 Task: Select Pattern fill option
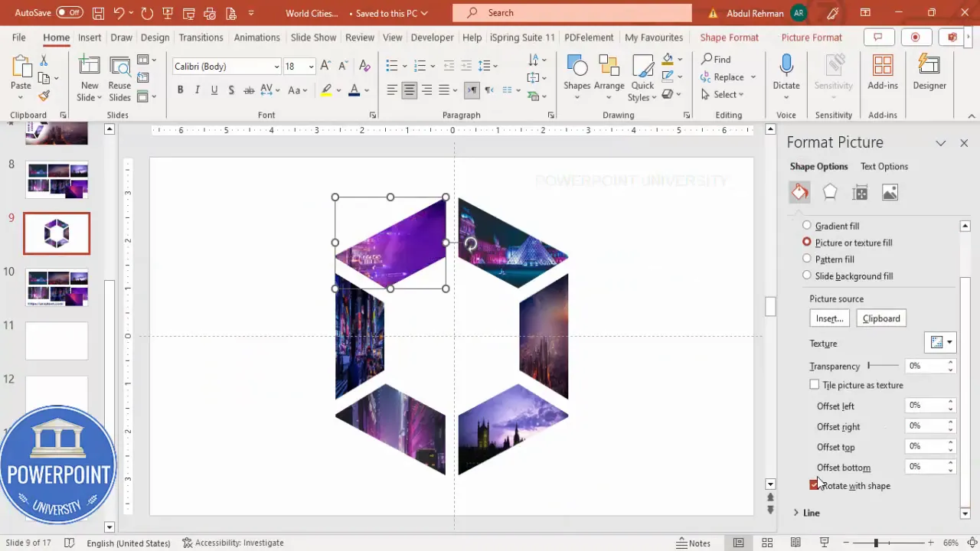point(807,259)
